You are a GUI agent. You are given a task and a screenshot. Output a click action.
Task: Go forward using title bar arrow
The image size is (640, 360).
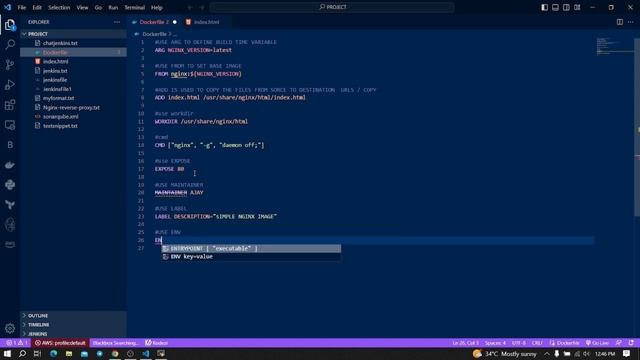pos(202,7)
